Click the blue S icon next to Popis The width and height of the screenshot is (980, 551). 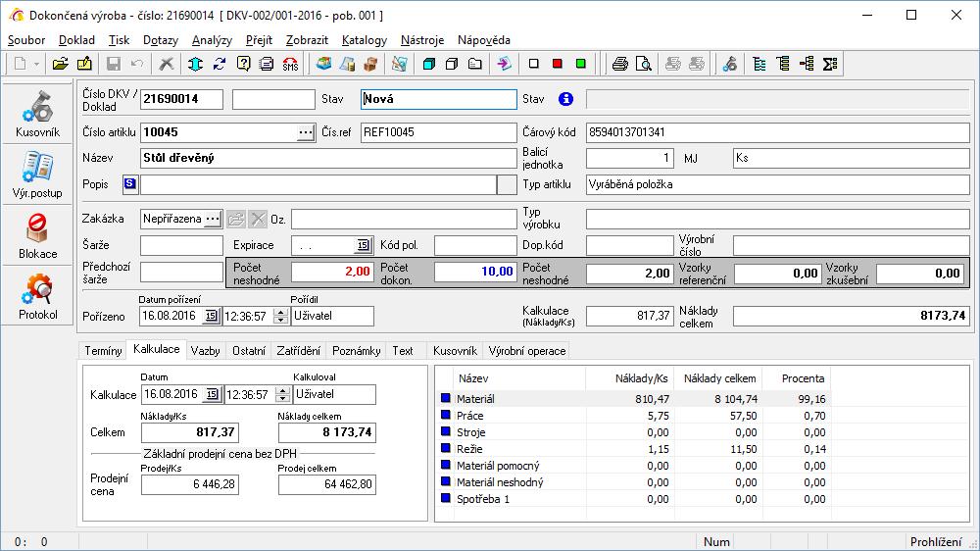tap(130, 184)
